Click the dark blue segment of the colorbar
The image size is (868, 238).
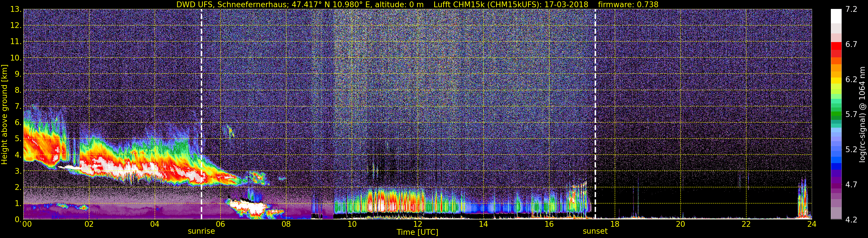pyautogui.click(x=836, y=167)
